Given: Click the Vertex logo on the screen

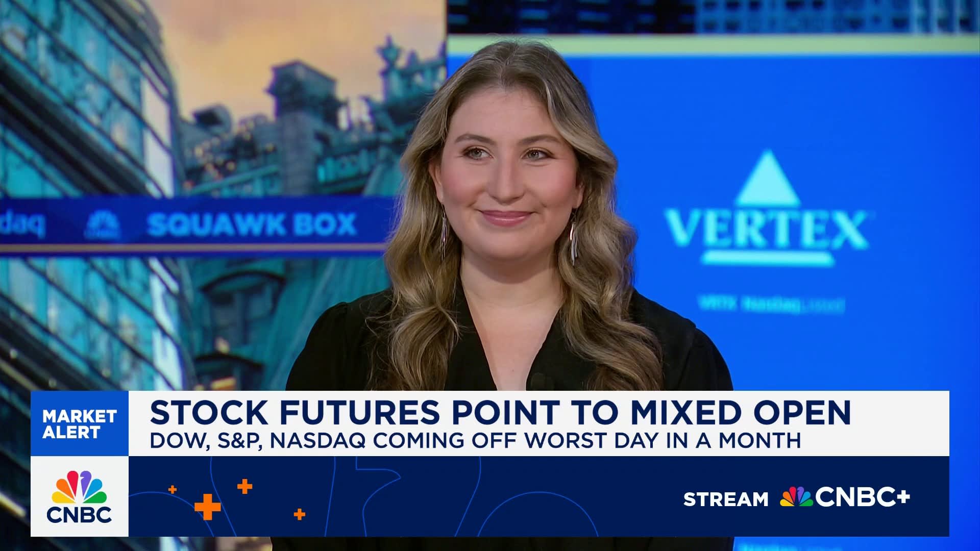Looking at the screenshot, I should coord(768,208).
